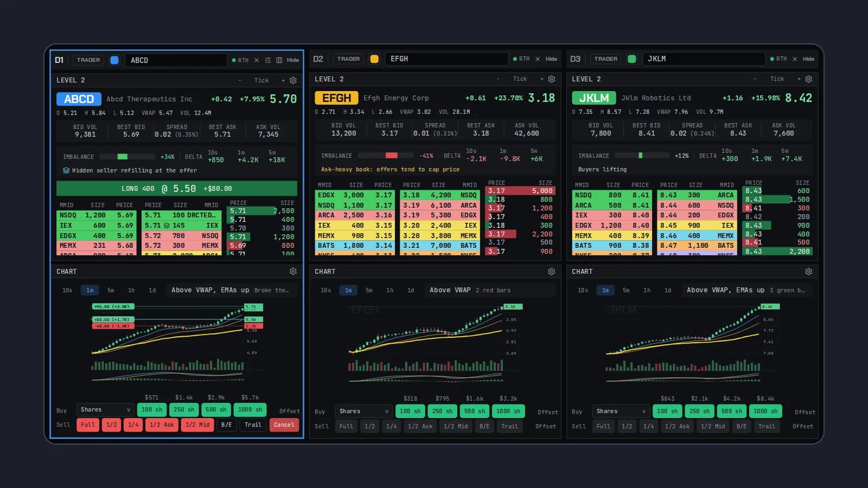
Task: Open the JKLM chart settings gear
Action: click(808, 271)
